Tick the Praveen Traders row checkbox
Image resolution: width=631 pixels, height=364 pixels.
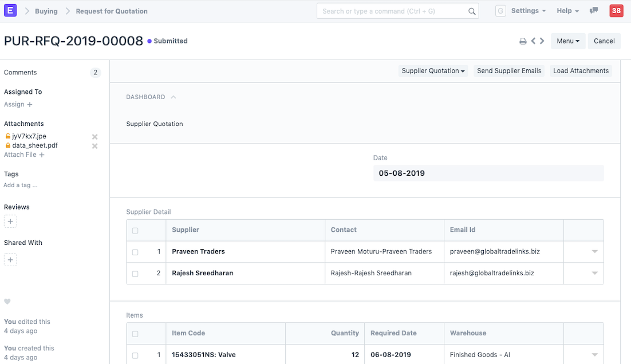point(135,252)
